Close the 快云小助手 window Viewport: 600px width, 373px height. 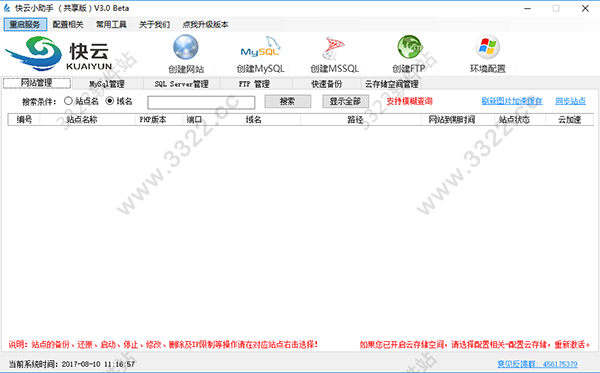coord(585,8)
